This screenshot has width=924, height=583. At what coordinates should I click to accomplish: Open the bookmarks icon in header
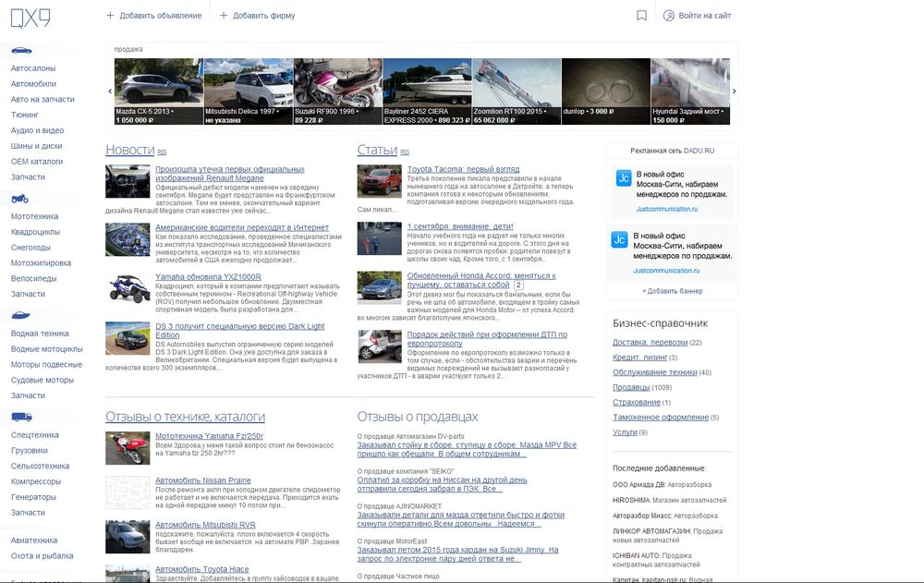tap(642, 16)
